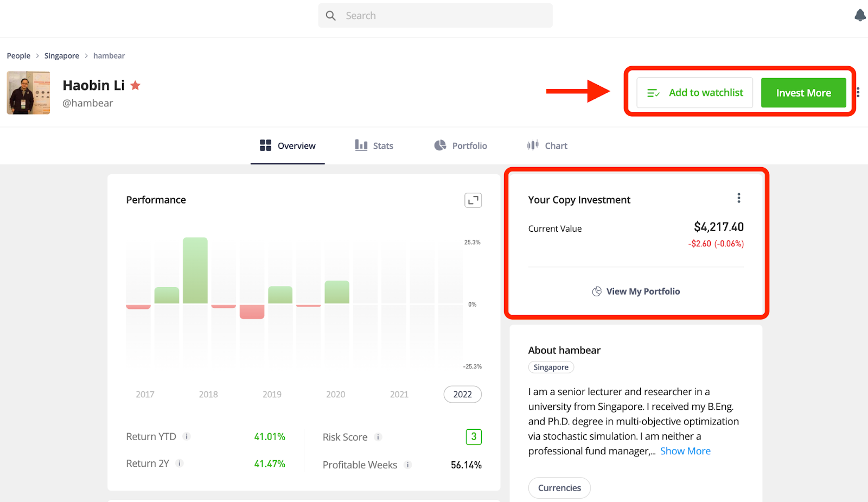Open the Chart tab
The height and width of the screenshot is (502, 868).
pyautogui.click(x=547, y=145)
